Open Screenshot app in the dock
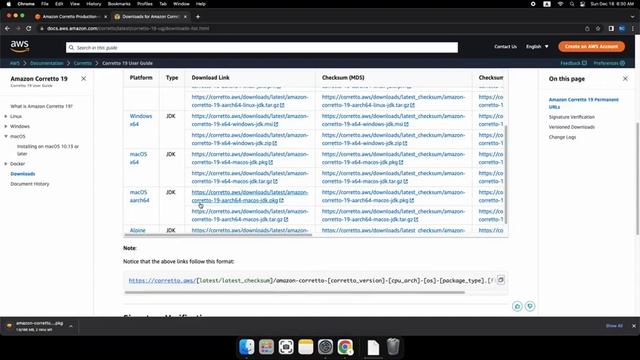The width and height of the screenshot is (640, 360). 286,347
